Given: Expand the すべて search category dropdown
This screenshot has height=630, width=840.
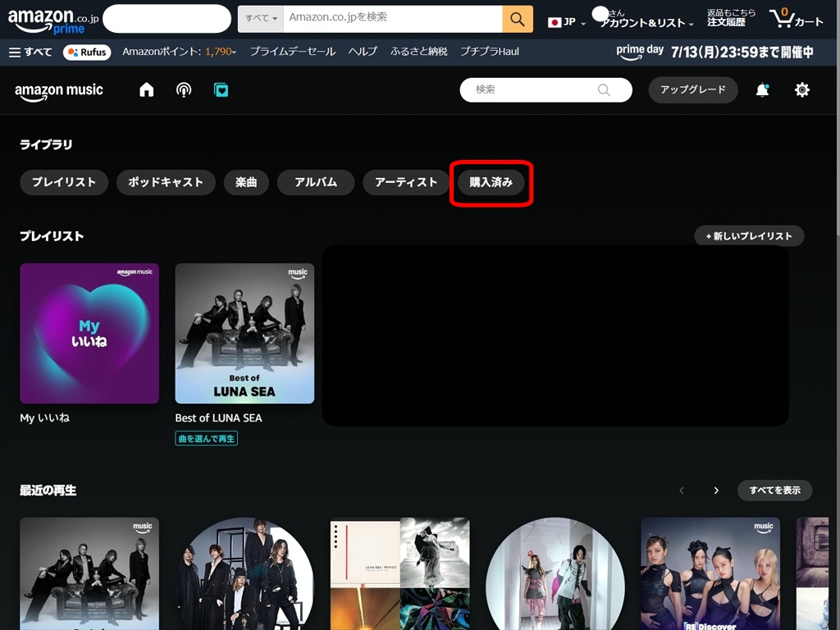Looking at the screenshot, I should pos(261,19).
